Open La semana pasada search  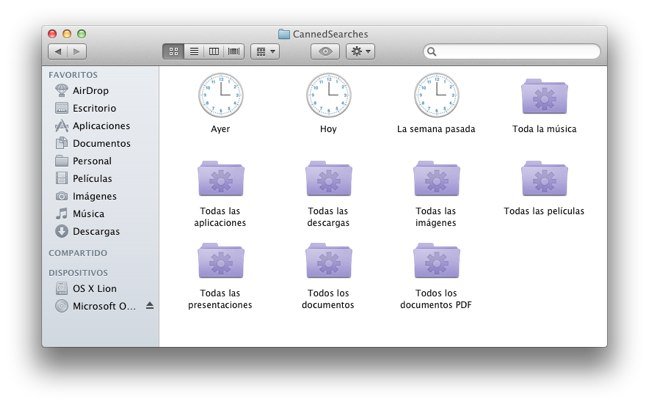(x=436, y=96)
